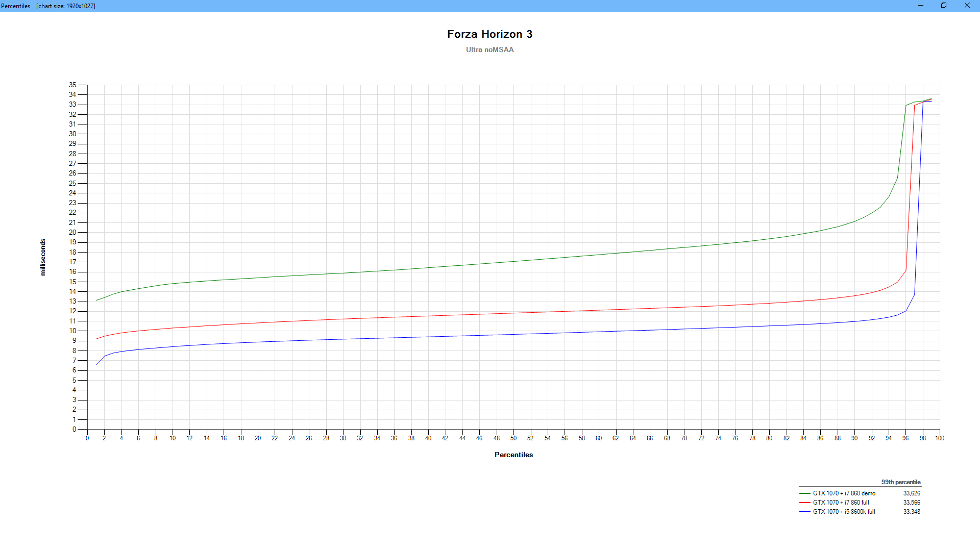Click the 10 label on y-axis
Viewport: 980px width, 551px height.
pyautogui.click(x=72, y=331)
